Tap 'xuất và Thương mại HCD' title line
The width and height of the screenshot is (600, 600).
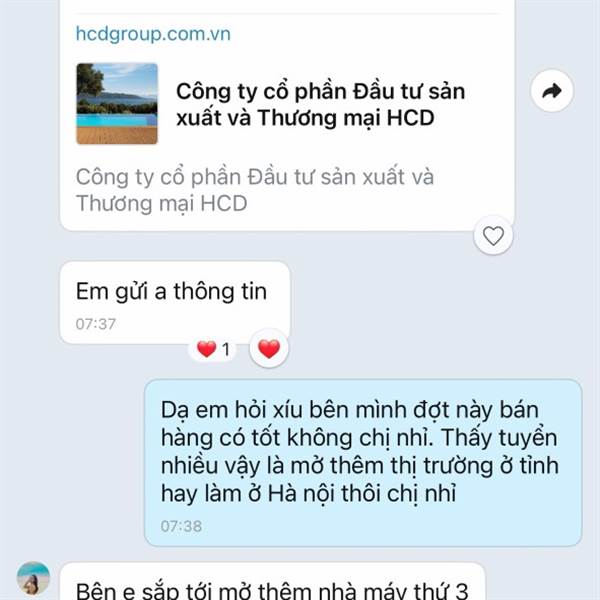[x=305, y=117]
